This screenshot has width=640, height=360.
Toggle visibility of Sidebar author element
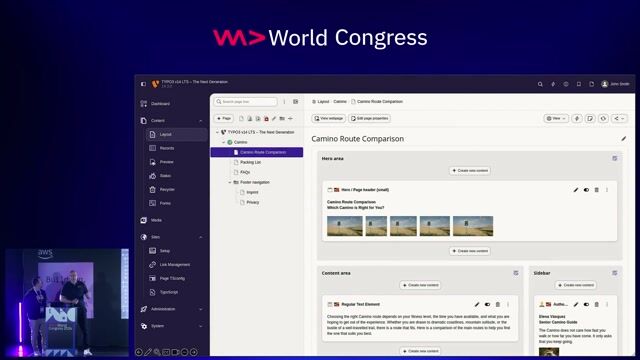click(586, 304)
